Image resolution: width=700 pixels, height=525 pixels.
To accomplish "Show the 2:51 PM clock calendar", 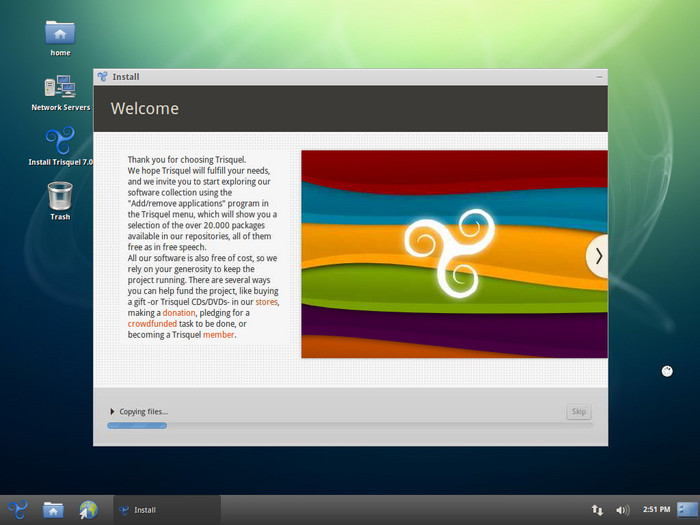I will pyautogui.click(x=656, y=509).
